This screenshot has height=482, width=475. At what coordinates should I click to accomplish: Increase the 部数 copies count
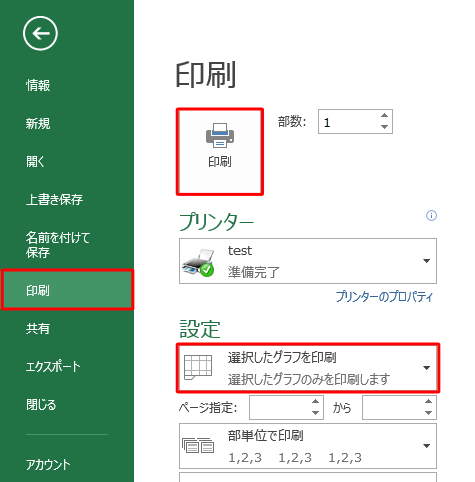pos(384,115)
